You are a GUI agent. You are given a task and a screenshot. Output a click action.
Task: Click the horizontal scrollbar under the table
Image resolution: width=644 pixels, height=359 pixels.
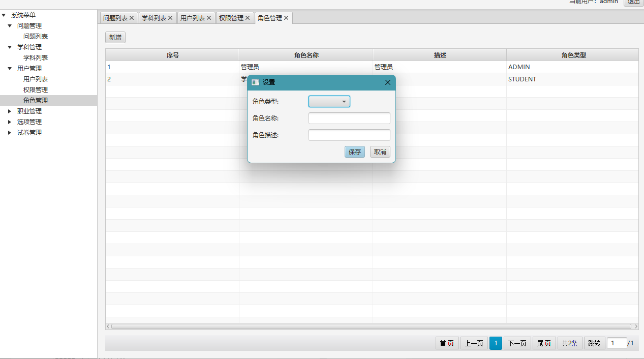pos(371,326)
